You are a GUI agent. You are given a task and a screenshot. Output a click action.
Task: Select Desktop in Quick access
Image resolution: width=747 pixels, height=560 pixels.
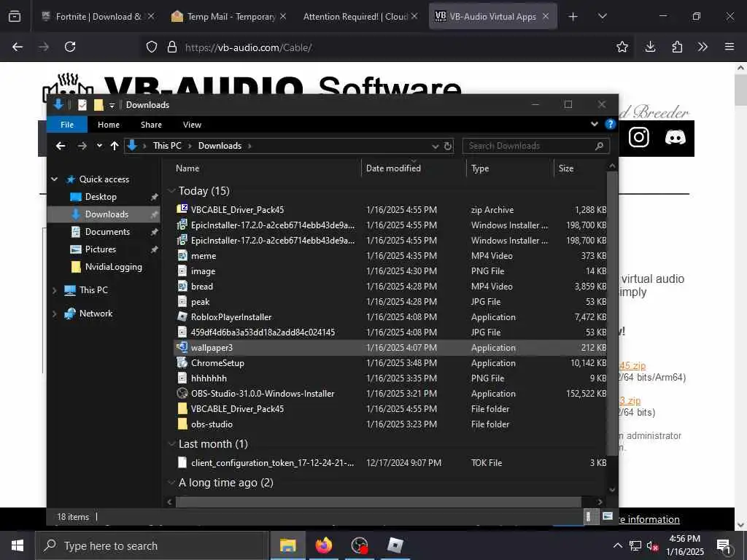[x=101, y=197]
